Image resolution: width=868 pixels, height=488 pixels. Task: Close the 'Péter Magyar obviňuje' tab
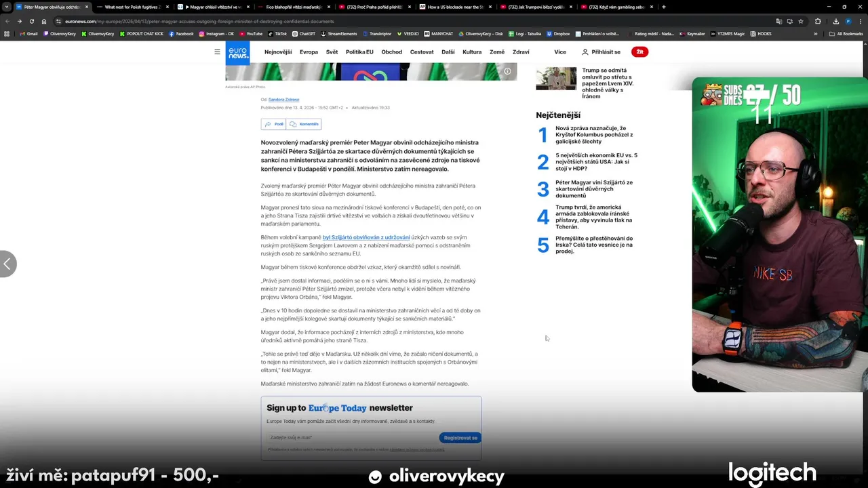[86, 7]
